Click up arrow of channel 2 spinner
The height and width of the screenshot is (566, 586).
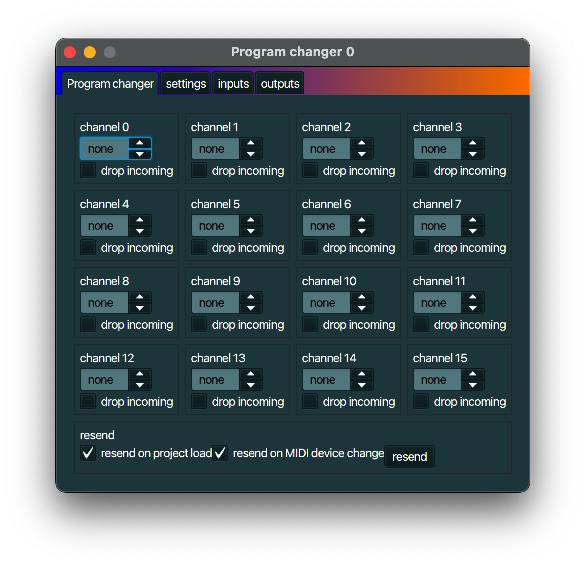tap(362, 143)
